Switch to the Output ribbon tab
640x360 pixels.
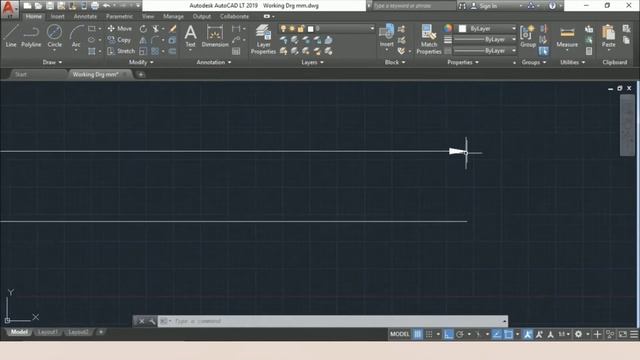click(x=202, y=16)
